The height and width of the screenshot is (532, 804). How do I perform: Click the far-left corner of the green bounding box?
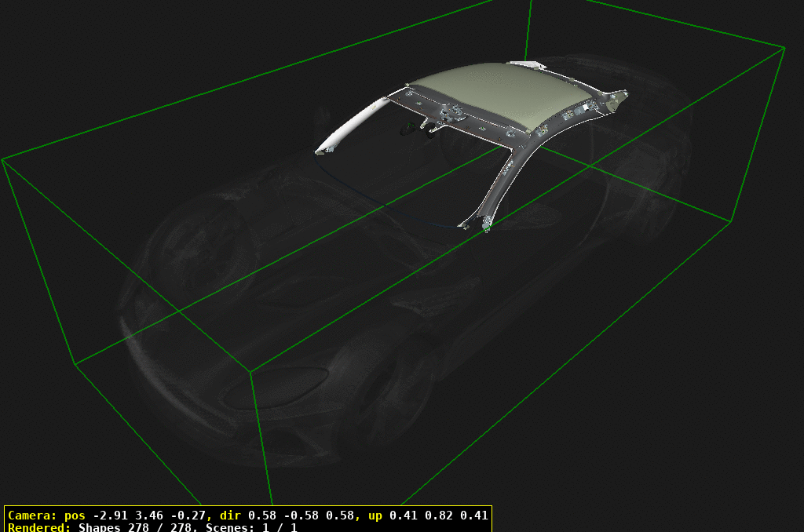3,159
